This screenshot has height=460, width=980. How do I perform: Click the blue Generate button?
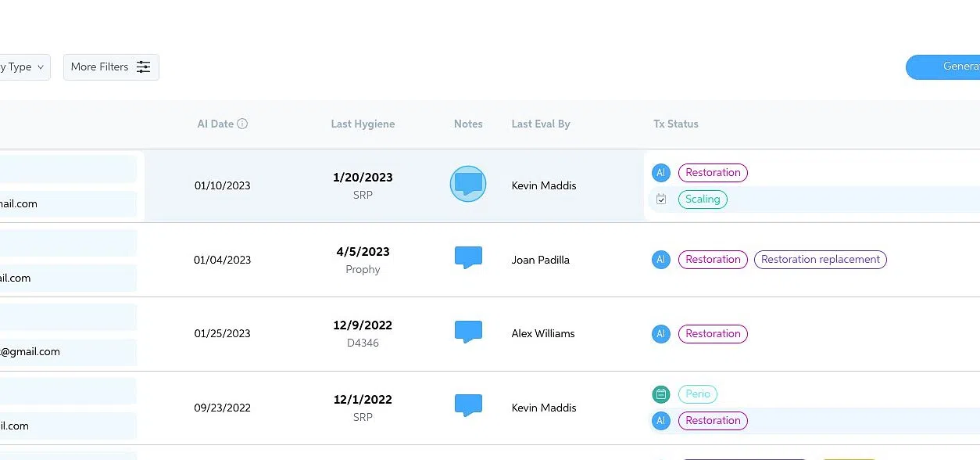[x=943, y=67]
